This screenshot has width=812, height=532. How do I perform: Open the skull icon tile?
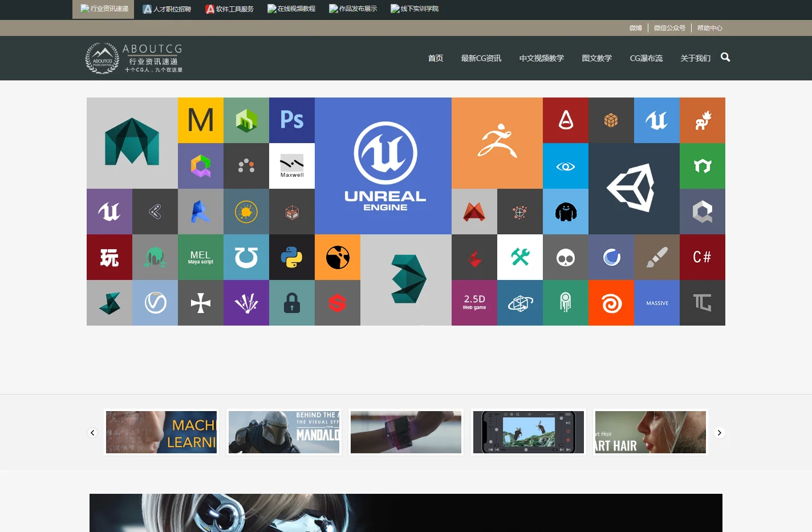pyautogui.click(x=566, y=257)
